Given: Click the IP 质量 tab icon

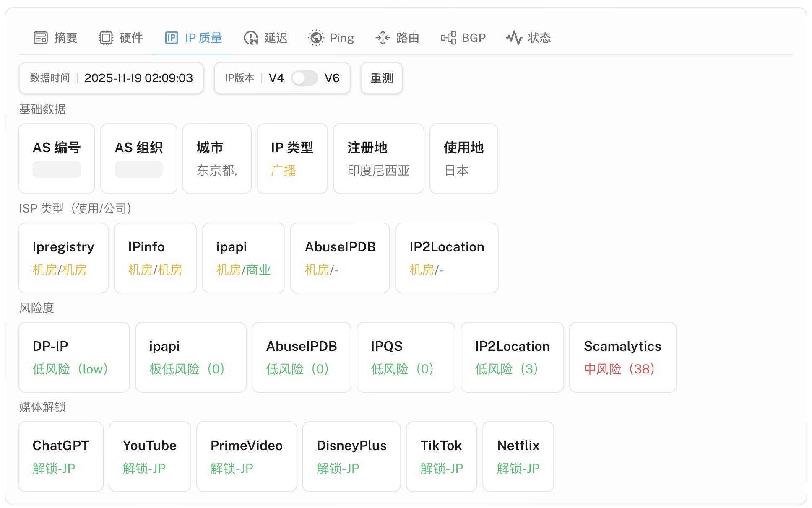Looking at the screenshot, I should [171, 38].
